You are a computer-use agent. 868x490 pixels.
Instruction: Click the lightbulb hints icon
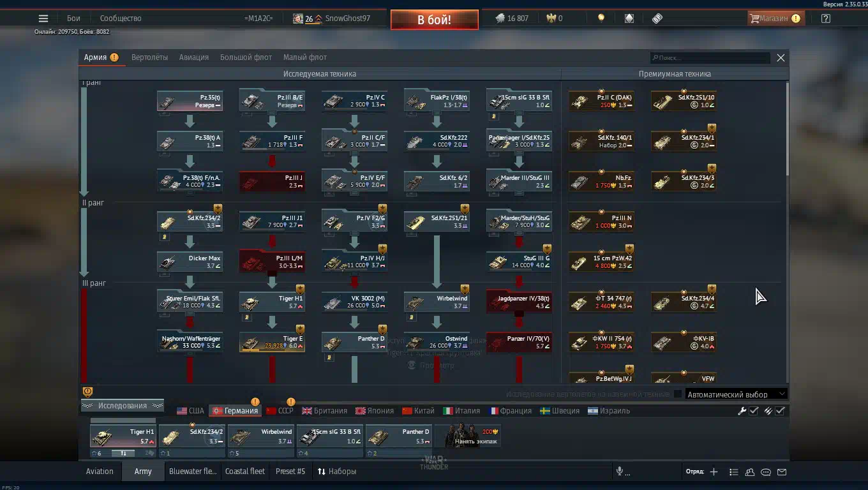point(601,19)
